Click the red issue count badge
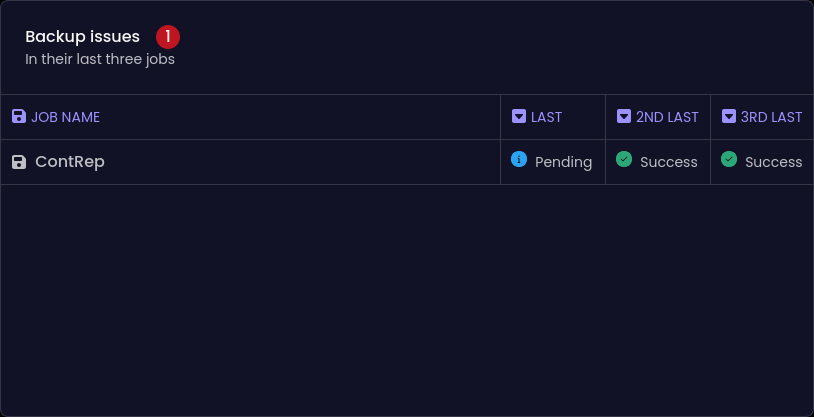 click(x=168, y=37)
